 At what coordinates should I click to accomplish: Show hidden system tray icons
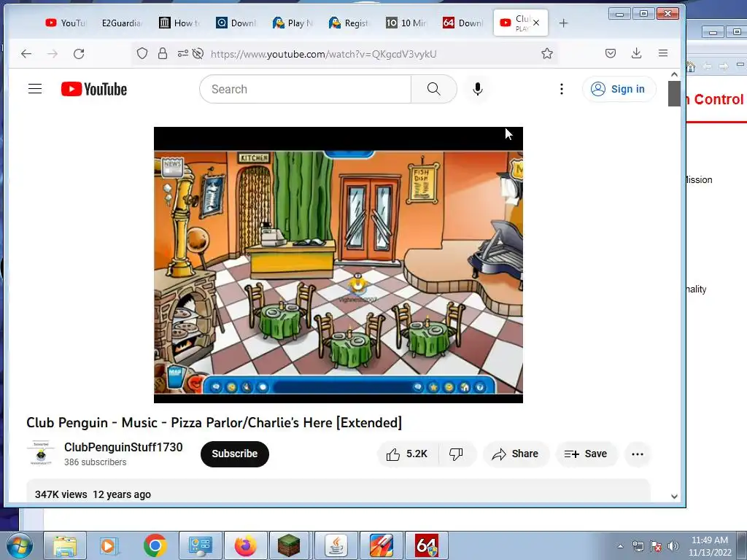[620, 546]
